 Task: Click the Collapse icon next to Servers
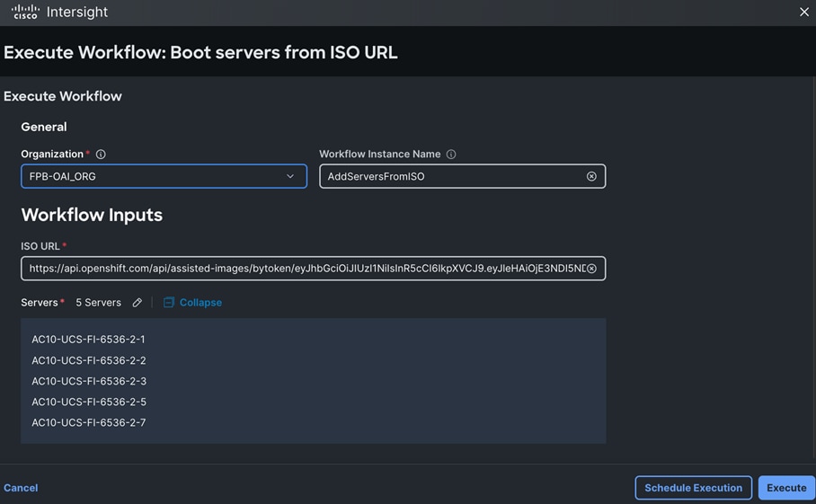(169, 303)
